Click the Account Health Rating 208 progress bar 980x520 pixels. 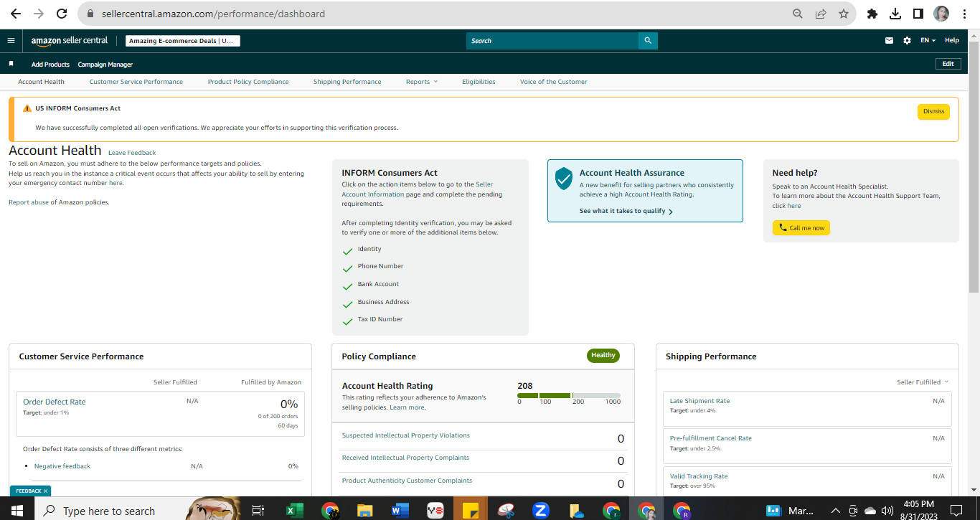pos(569,395)
